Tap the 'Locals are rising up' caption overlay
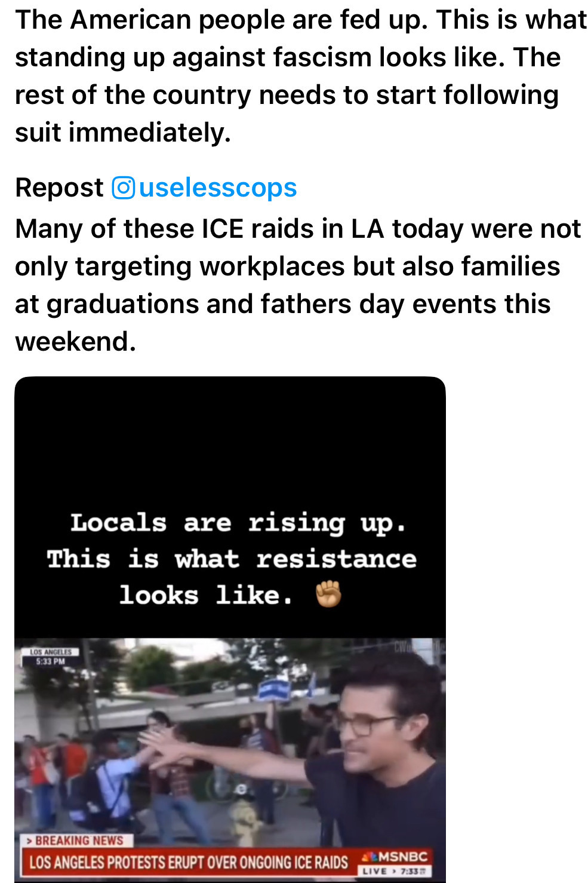Viewport: 588px width, 883px height. coord(232,559)
